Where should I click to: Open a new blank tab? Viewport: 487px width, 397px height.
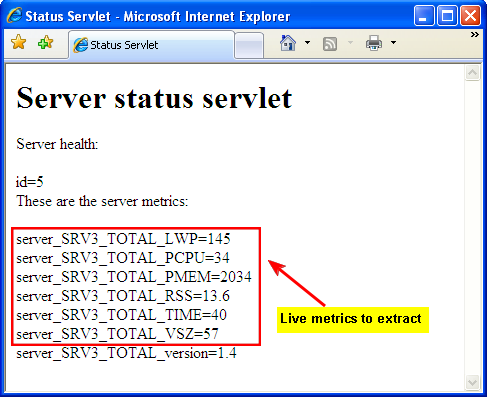(x=249, y=45)
